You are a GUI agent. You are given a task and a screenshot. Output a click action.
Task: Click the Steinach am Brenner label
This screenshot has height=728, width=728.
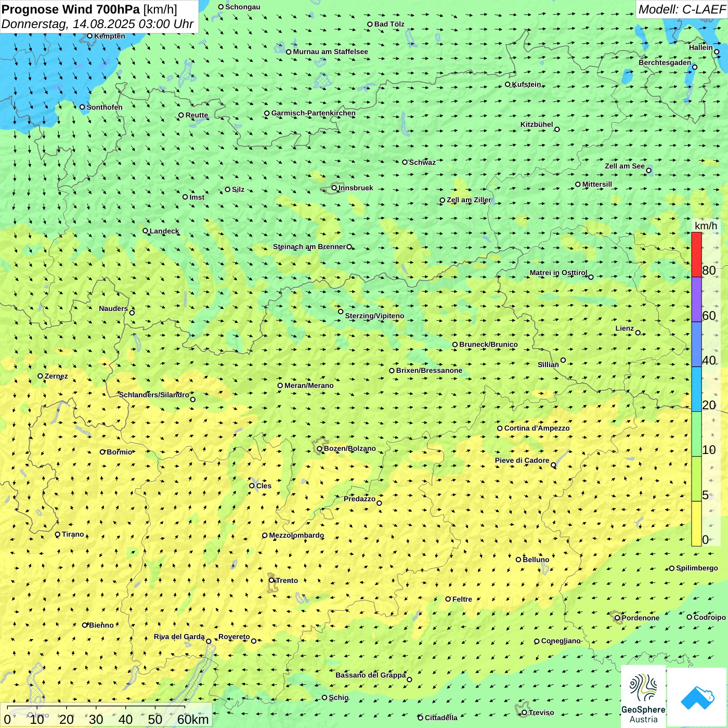[x=309, y=246]
